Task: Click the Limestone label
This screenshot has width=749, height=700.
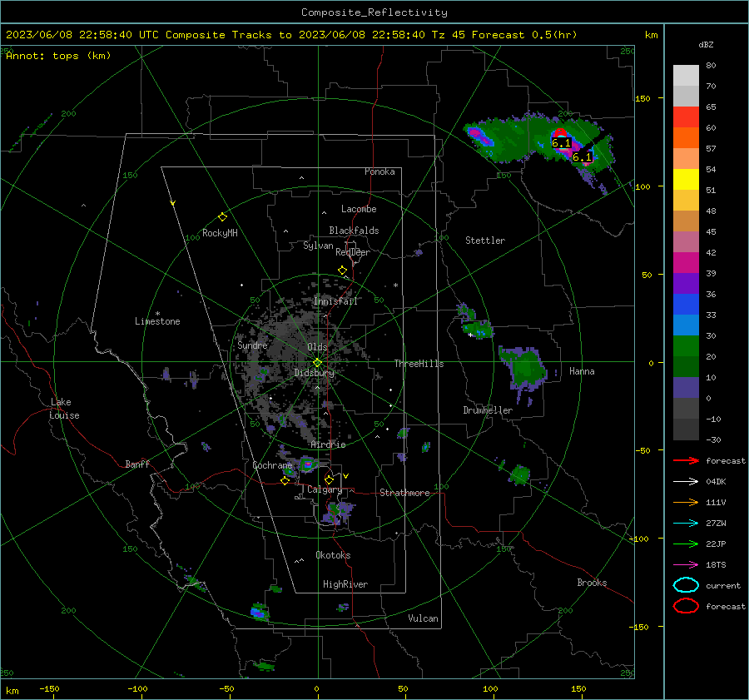Action: click(157, 321)
